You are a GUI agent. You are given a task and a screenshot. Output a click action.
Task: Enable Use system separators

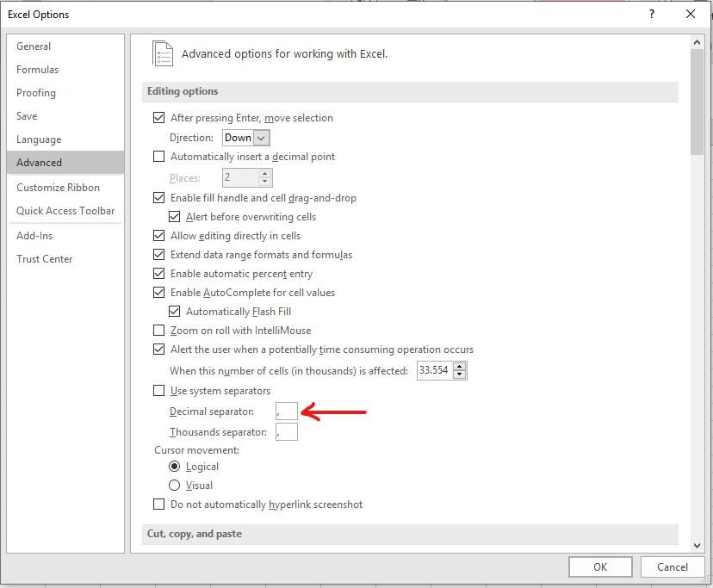[159, 392]
